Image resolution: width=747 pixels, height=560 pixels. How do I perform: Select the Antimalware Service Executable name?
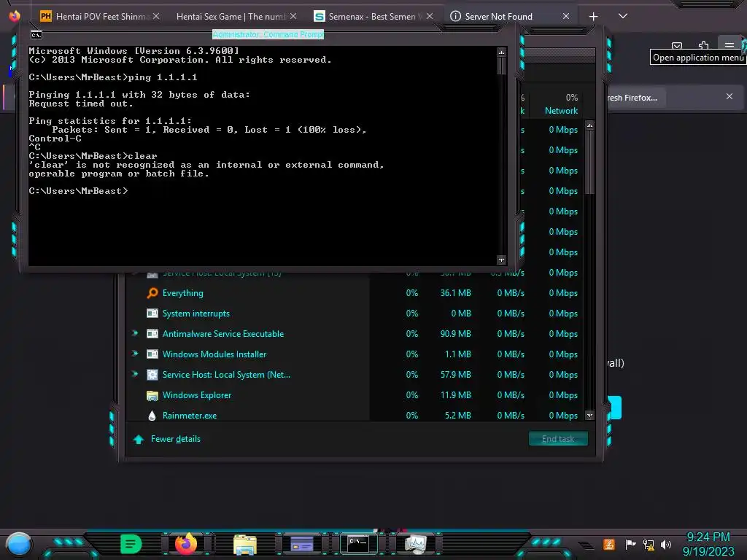(x=223, y=334)
